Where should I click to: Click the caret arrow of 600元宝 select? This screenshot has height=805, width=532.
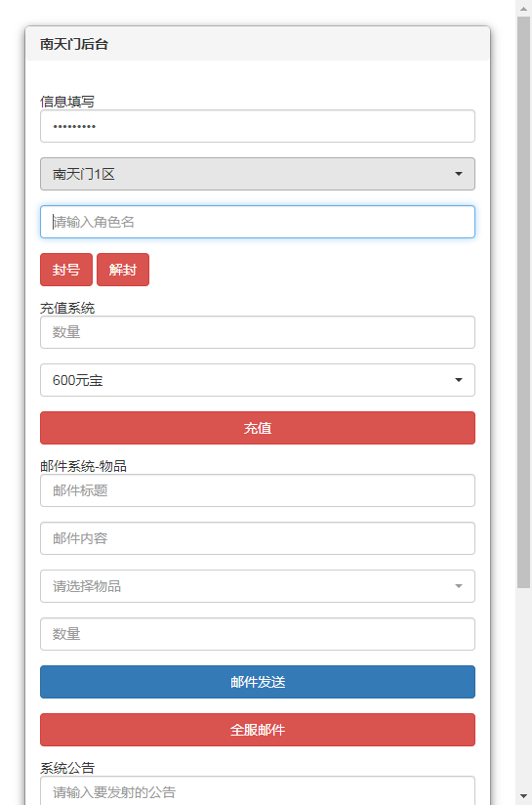coord(459,380)
